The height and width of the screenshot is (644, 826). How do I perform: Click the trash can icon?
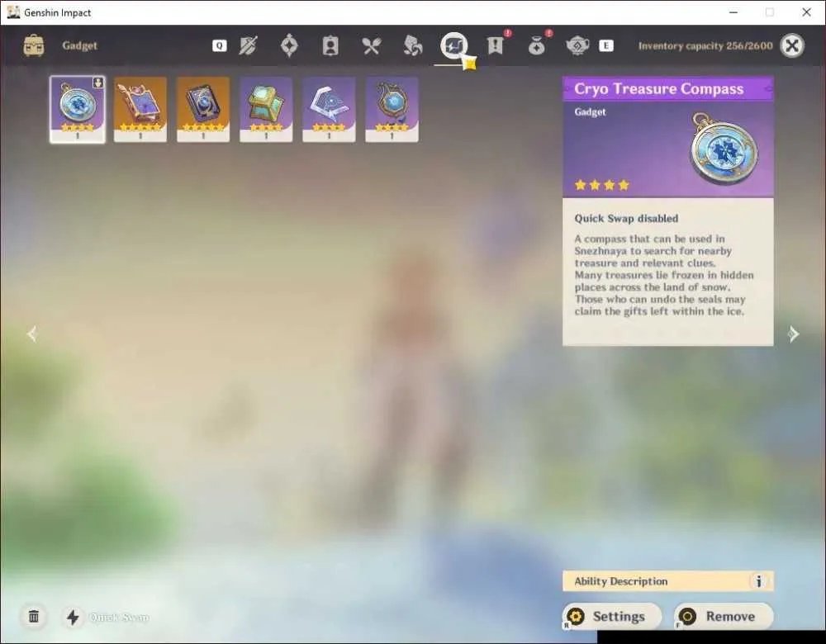(x=34, y=617)
